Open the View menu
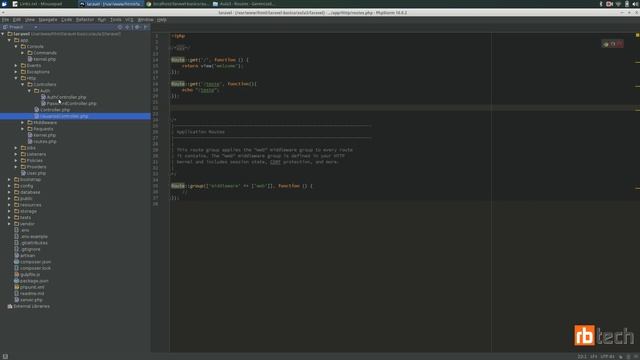 click(x=30, y=20)
